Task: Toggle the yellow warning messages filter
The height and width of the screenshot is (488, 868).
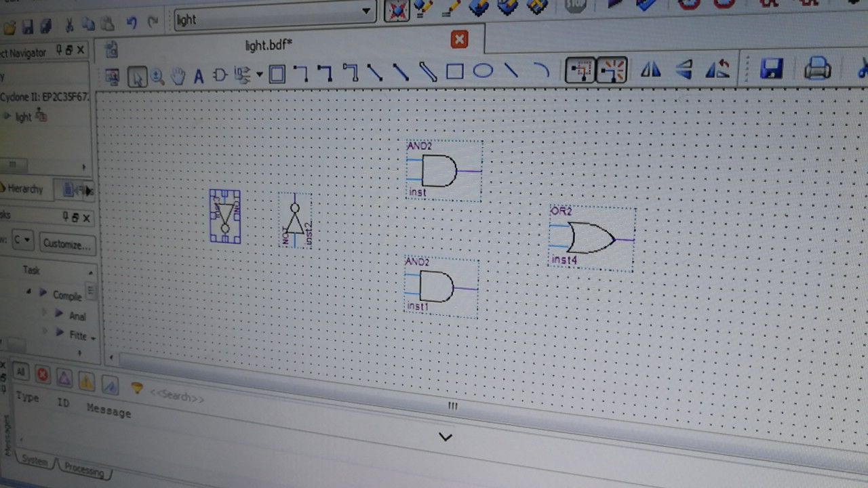Action: click(x=86, y=382)
